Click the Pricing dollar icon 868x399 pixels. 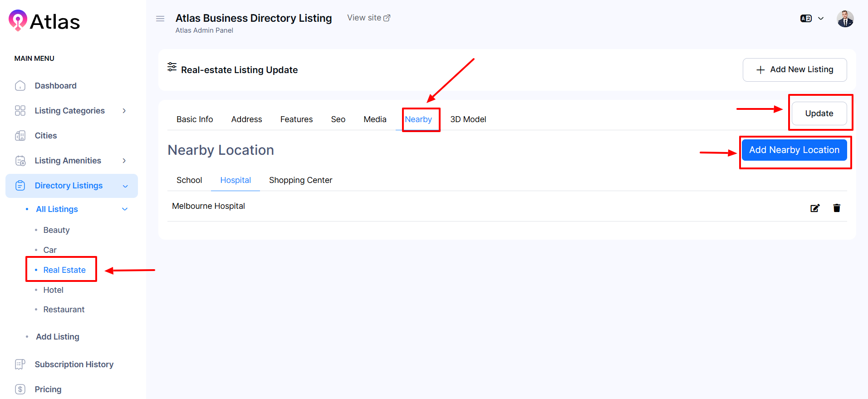tap(20, 389)
